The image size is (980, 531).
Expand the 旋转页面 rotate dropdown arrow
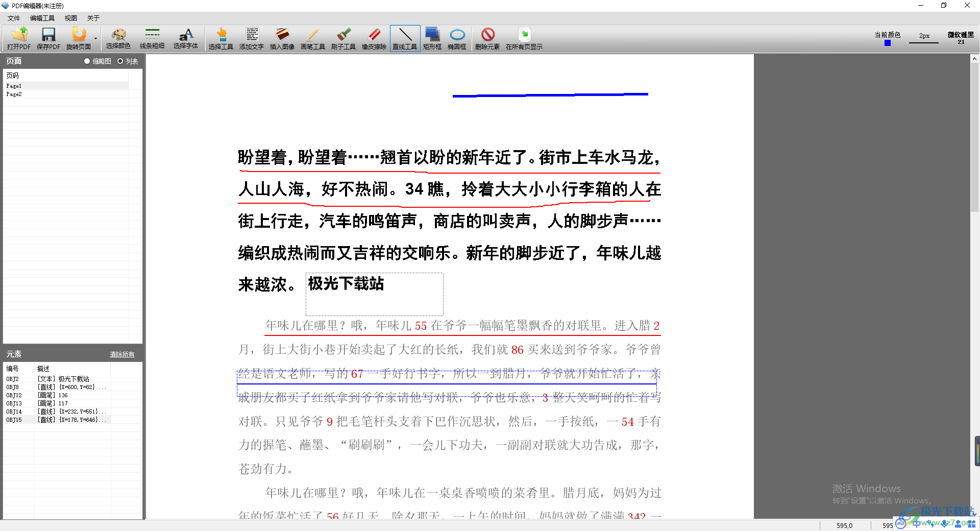click(x=95, y=38)
